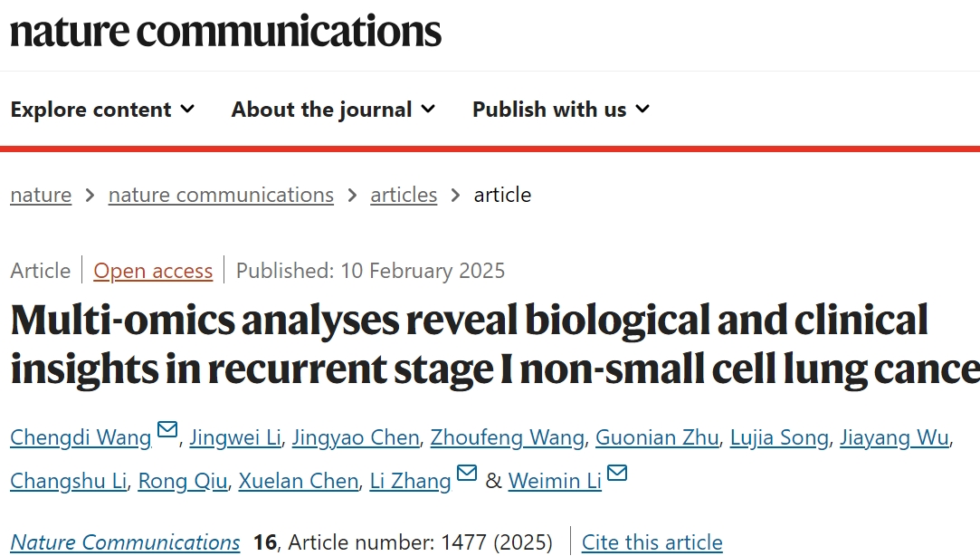
Task: Open author Rong Qiu link
Action: click(183, 481)
